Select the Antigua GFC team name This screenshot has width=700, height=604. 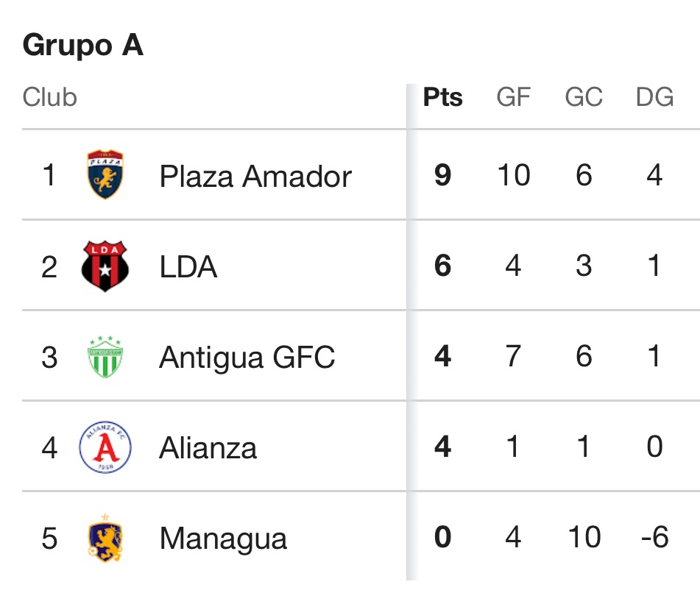point(247,358)
